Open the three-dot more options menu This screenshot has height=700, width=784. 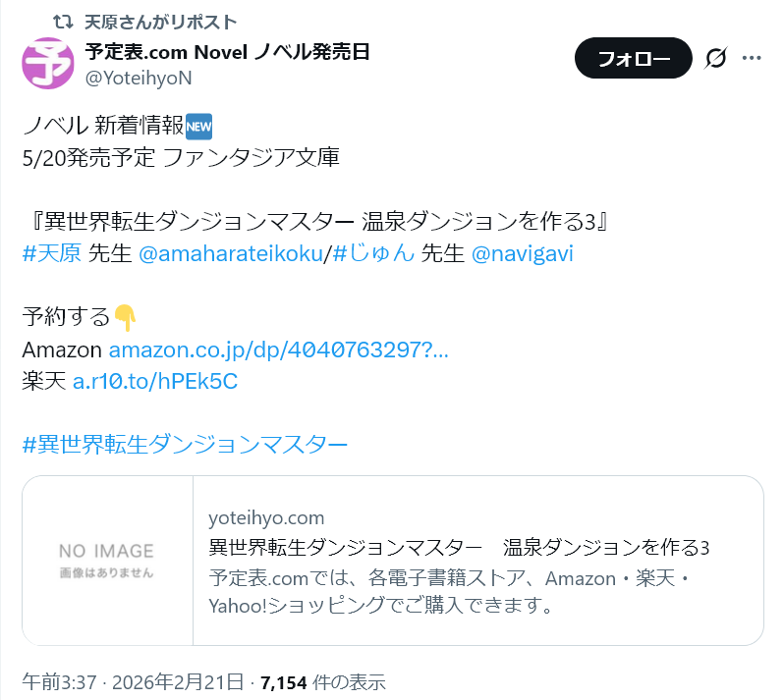click(752, 58)
